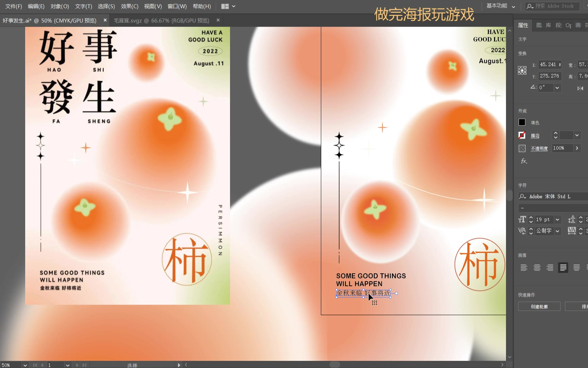Screen dimensions: 588x368
Task: Expand the 公制字 kerning dropdown
Action: click(557, 231)
